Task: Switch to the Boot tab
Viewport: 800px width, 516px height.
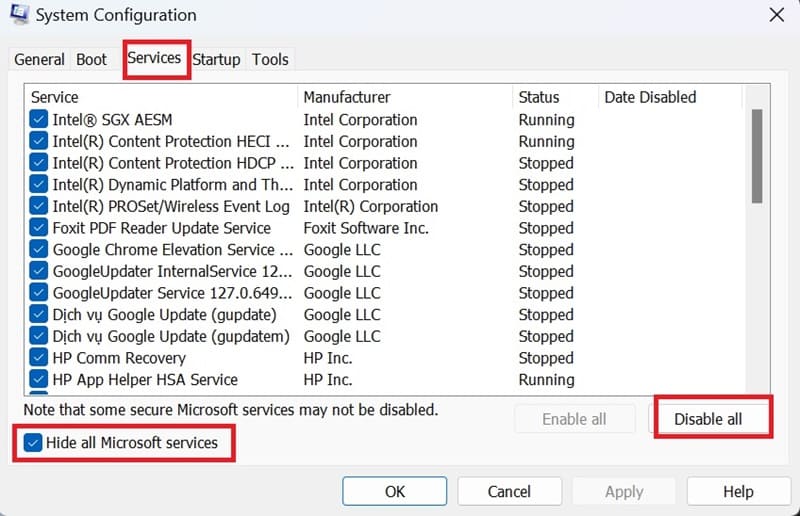Action: [x=91, y=60]
